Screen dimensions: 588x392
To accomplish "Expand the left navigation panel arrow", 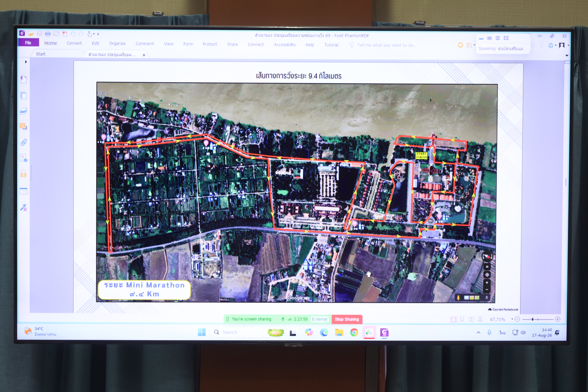I will [x=26, y=62].
